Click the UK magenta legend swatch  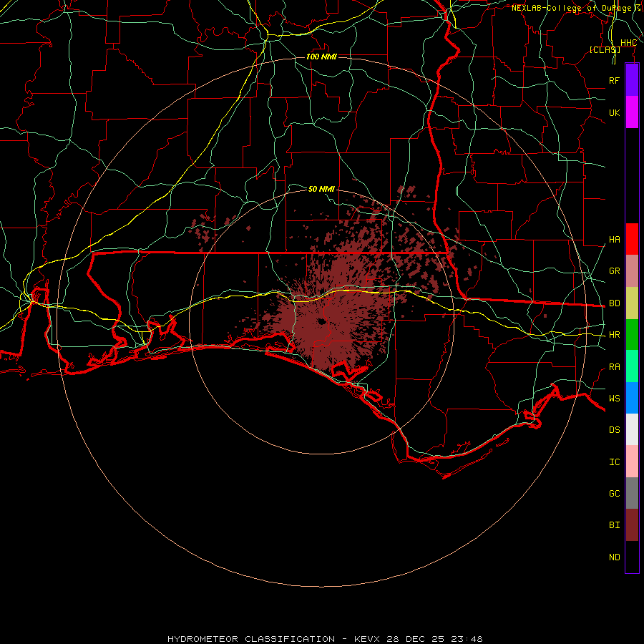pos(632,112)
